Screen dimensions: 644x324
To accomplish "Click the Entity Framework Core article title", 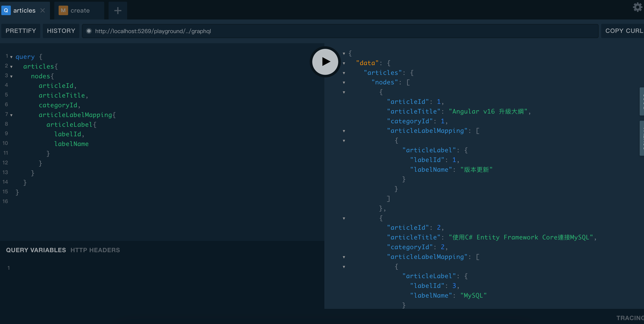I will tap(521, 237).
